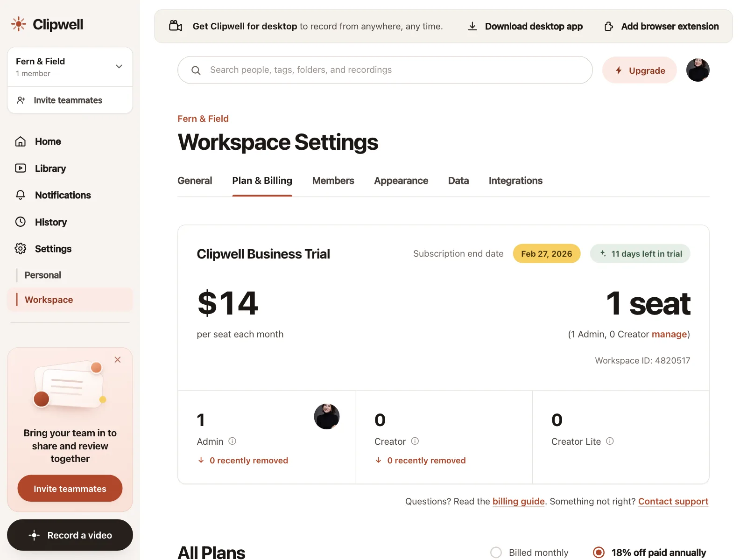Click Download desktop app
Screen dimensions: 747x560
525,26
